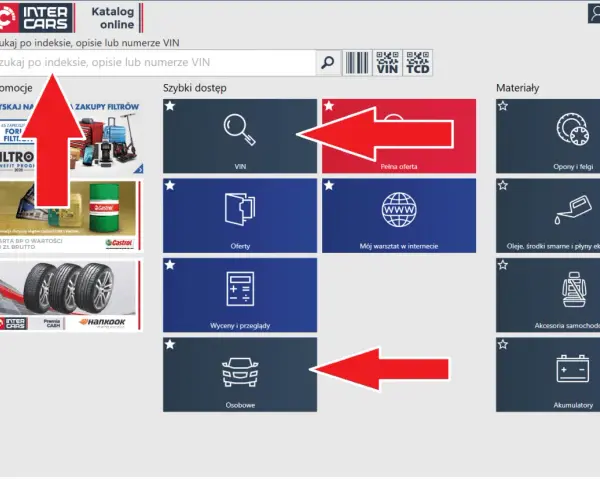The image size is (600, 480).
Task: Open Mój warsztat w internecie tile
Action: coord(399,216)
